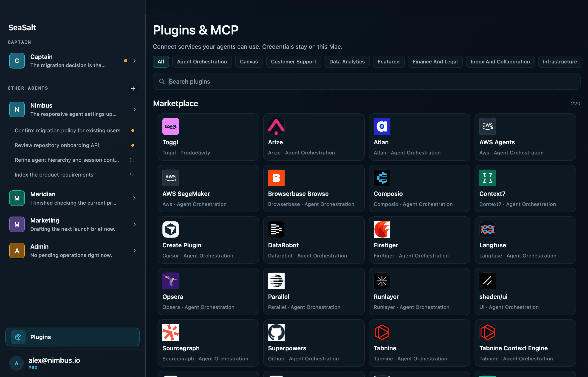
Task: Filter by Finance And Legal
Action: (435, 62)
